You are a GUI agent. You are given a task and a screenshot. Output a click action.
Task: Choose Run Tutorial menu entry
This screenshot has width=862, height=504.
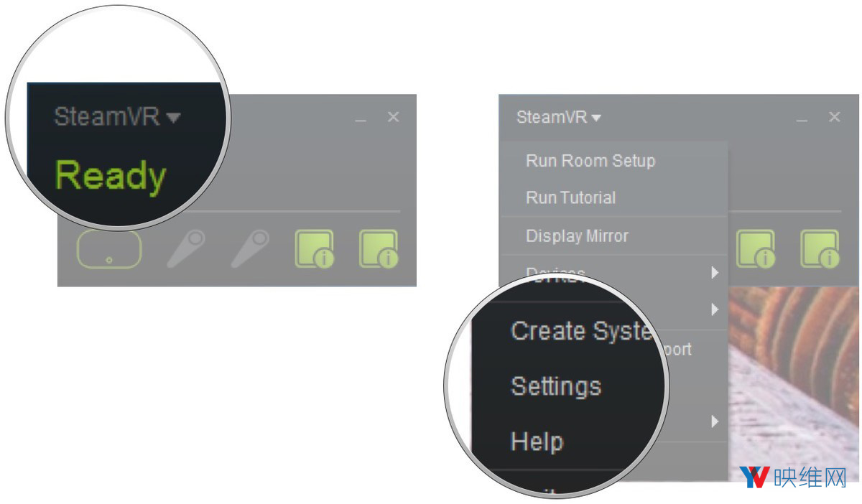(x=571, y=197)
